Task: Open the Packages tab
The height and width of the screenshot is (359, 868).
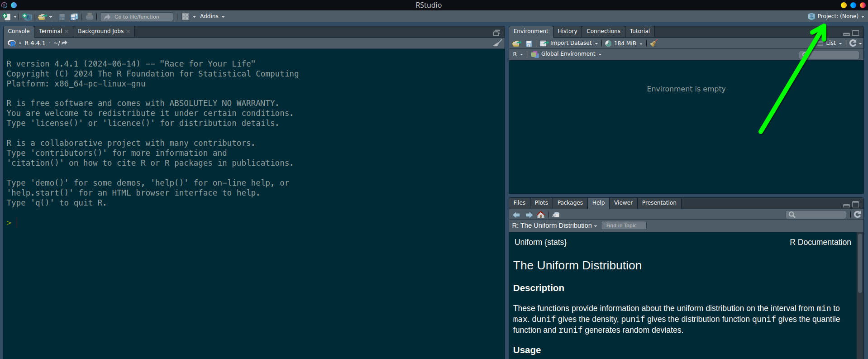Action: tap(570, 203)
